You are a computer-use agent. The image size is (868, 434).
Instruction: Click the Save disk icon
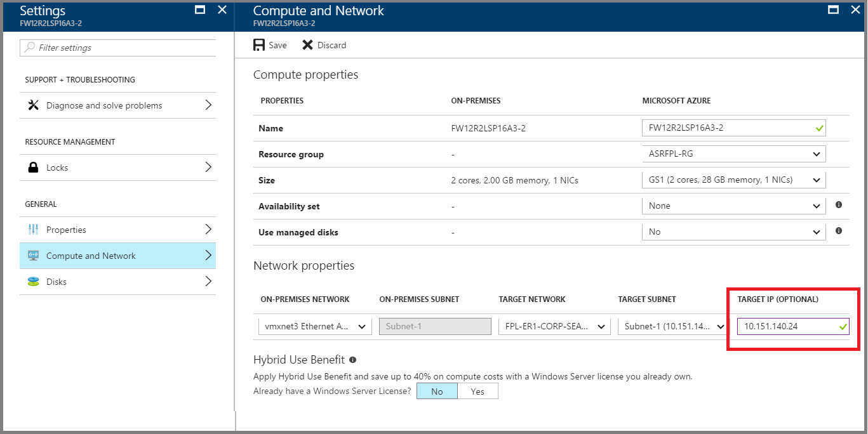coord(260,44)
